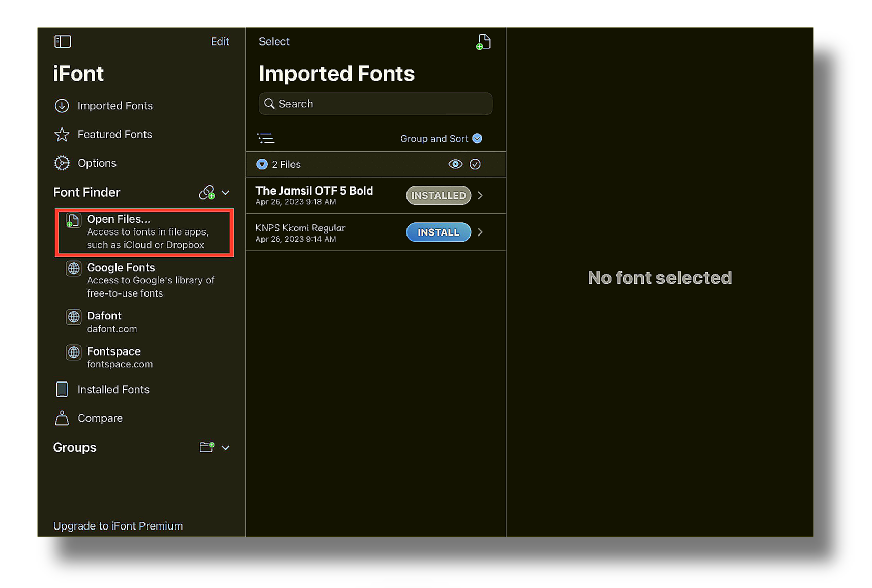Install KNPS Kkomi Regular font

click(x=439, y=232)
